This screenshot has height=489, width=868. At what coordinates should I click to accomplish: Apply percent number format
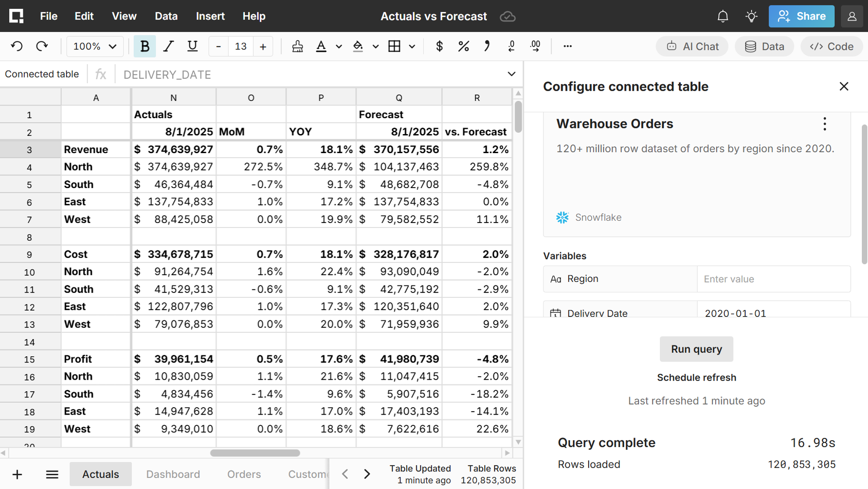pos(463,46)
